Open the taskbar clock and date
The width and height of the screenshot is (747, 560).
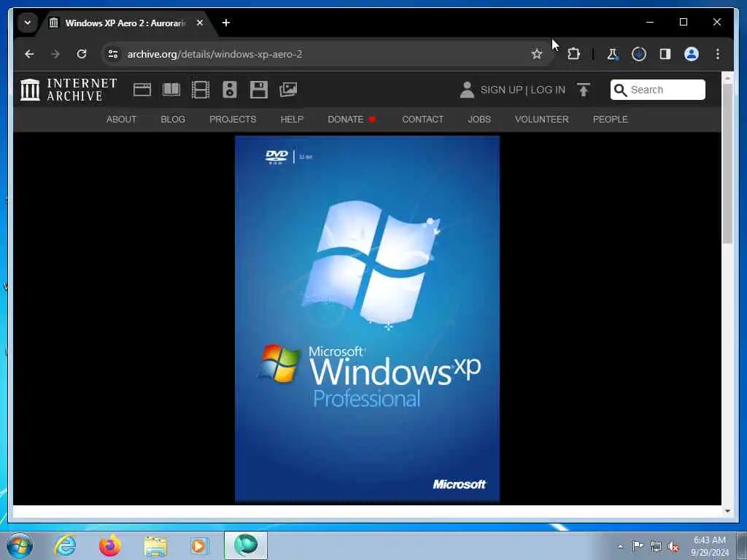click(x=709, y=546)
